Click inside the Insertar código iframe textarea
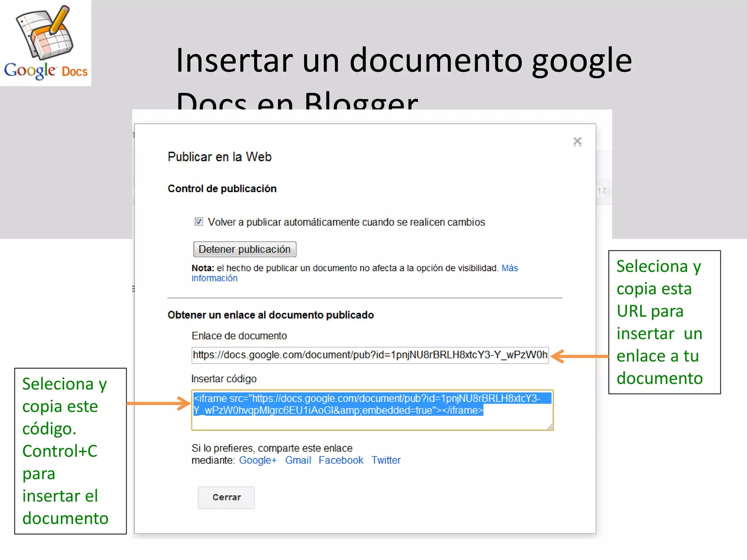The image size is (747, 560). point(372,410)
